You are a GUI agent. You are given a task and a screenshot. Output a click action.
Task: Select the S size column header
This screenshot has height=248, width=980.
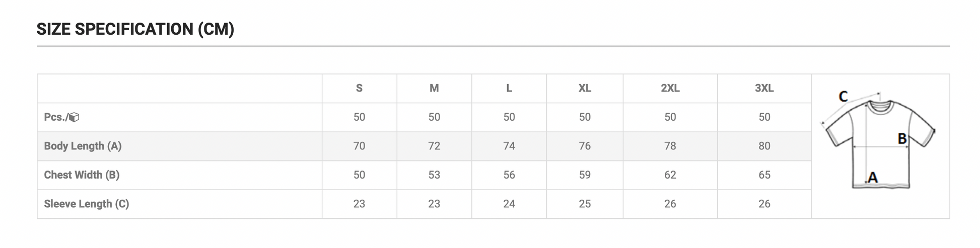coord(359,89)
